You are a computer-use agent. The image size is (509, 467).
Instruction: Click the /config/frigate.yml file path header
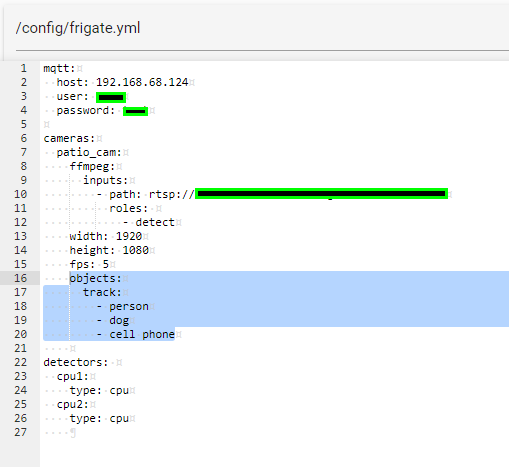click(x=78, y=28)
